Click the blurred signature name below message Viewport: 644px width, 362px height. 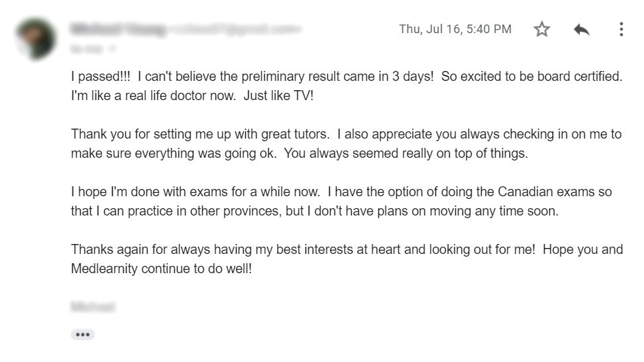click(93, 306)
